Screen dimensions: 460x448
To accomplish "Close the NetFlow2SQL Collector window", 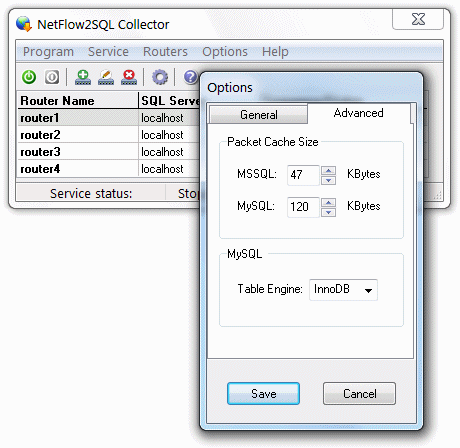I will (x=418, y=19).
